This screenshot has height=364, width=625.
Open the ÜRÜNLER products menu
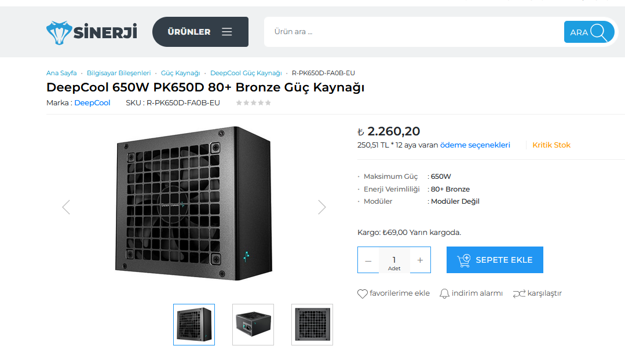(x=200, y=32)
